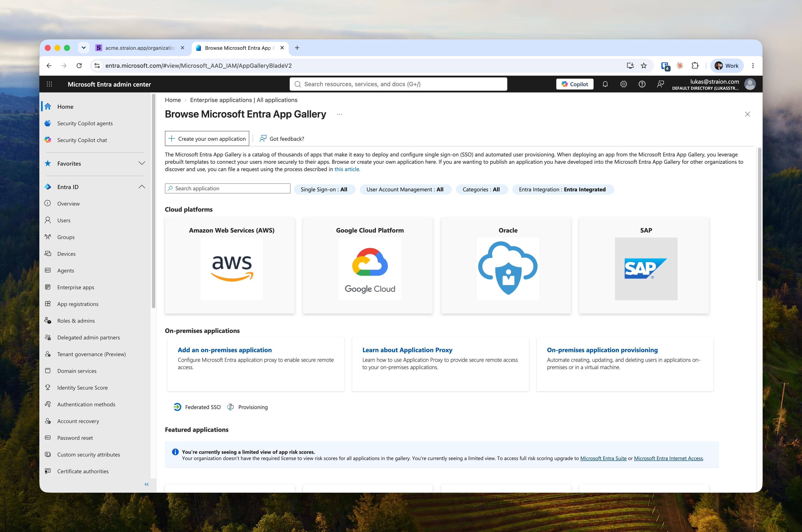The image size is (802, 532).
Task: Click the App registrations sidebar icon
Action: coord(48,304)
